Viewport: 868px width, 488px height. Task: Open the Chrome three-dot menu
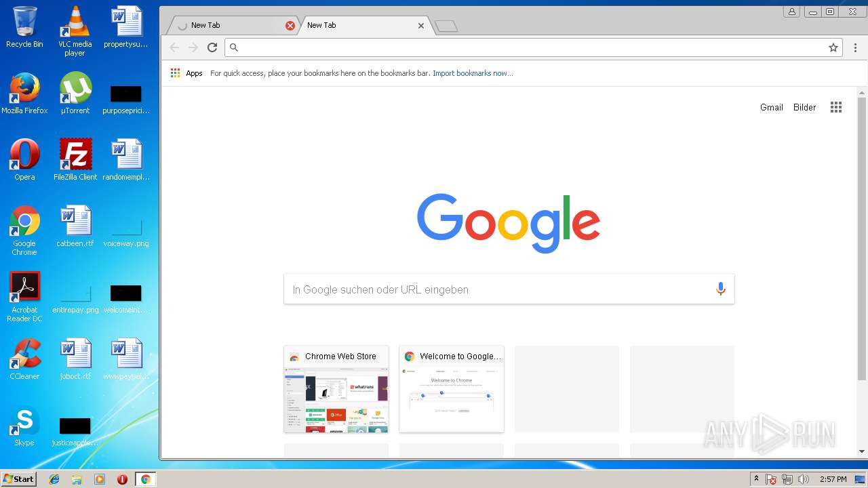(x=855, y=47)
